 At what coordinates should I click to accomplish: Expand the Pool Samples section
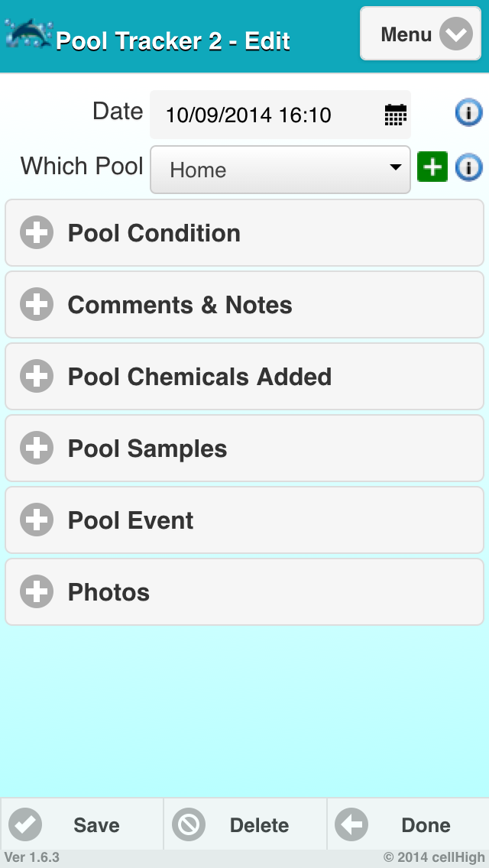point(244,449)
